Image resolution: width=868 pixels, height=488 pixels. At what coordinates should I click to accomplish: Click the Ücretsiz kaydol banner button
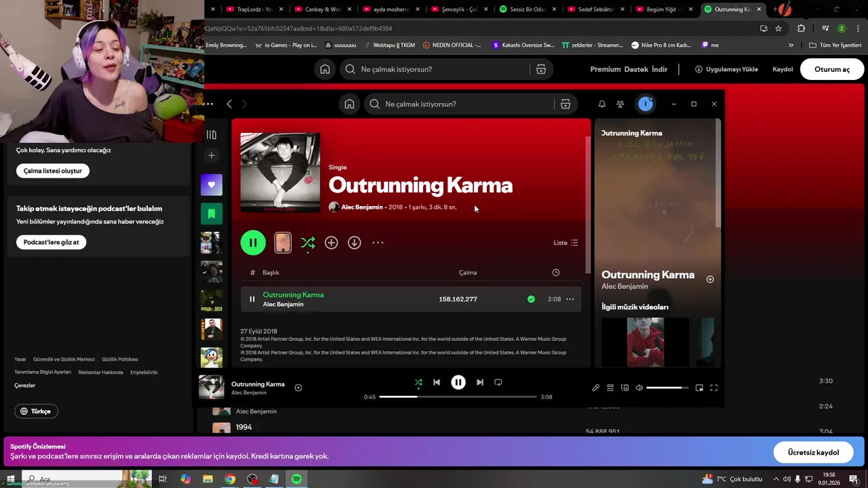813,452
